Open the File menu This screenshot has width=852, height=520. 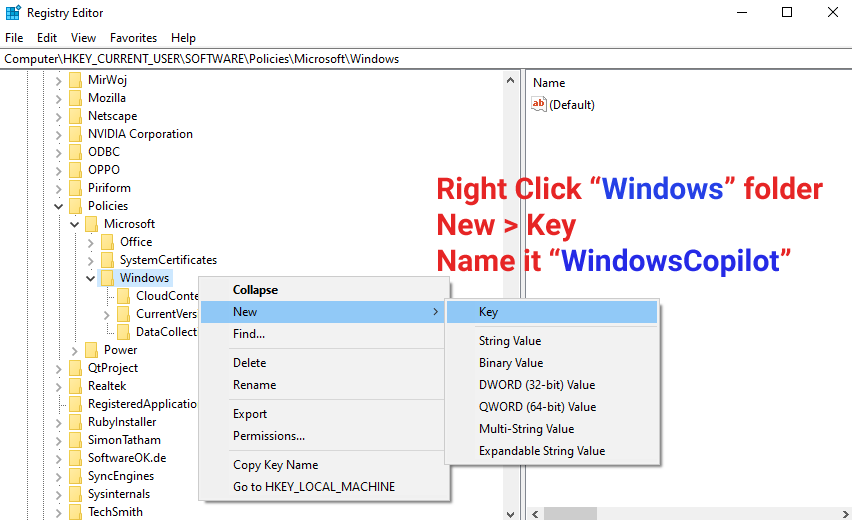(14, 37)
